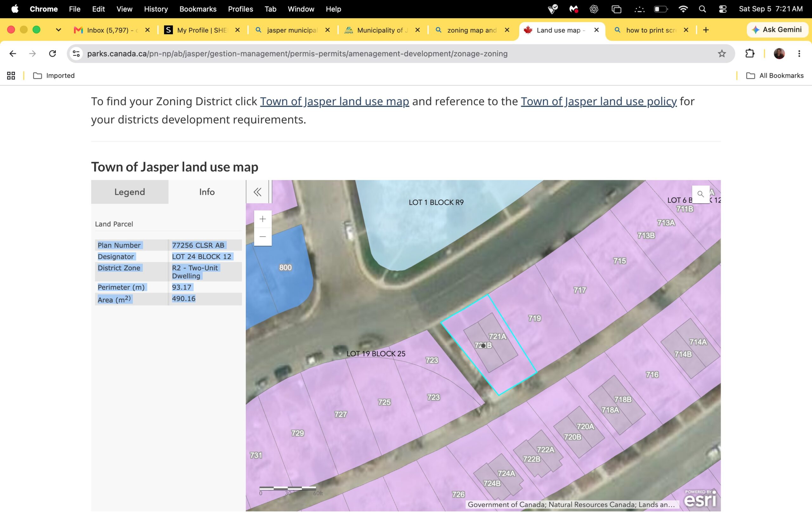The width and height of the screenshot is (812, 528).
Task: Click the 490.16 area value
Action: 184,299
